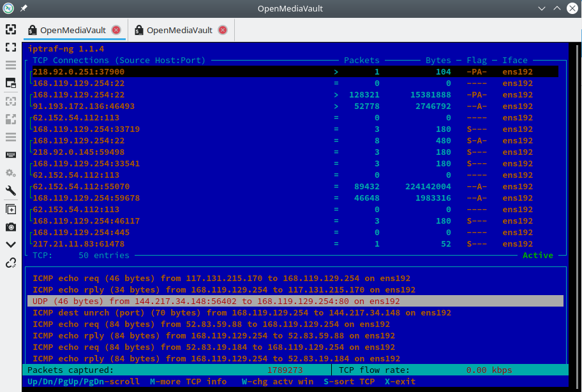
Task: Toggle scaled mode icon
Action: (x=11, y=119)
